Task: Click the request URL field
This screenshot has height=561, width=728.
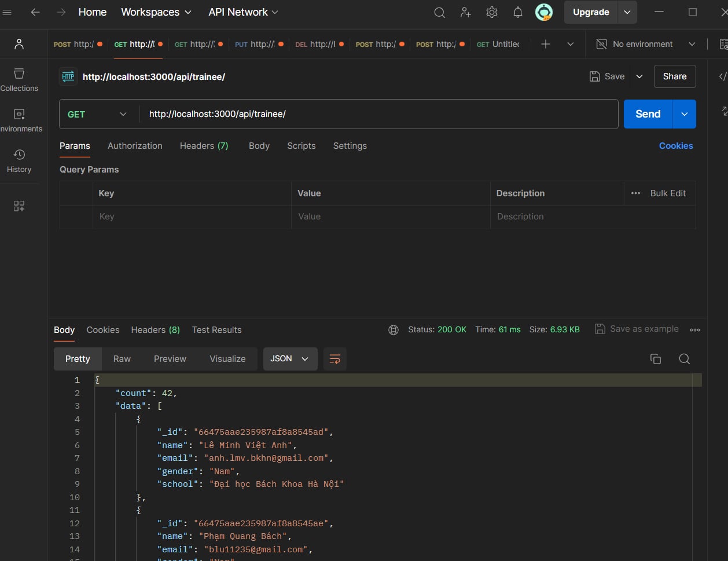Action: pyautogui.click(x=379, y=114)
